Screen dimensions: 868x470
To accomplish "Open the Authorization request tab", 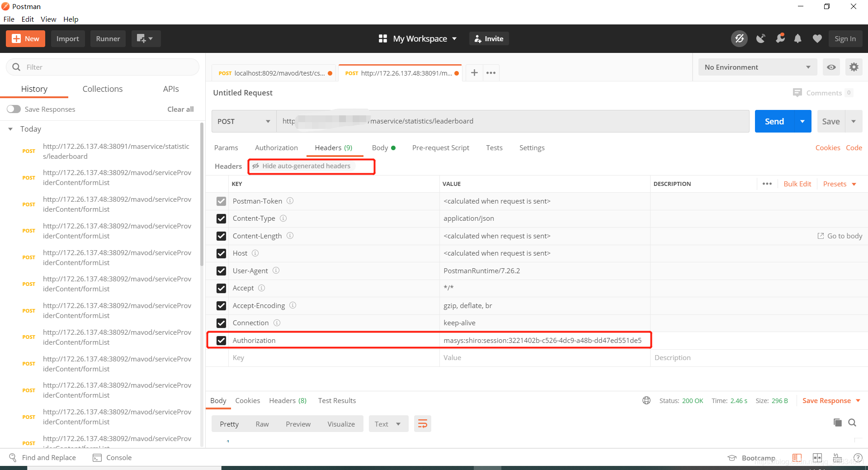I will pyautogui.click(x=276, y=147).
